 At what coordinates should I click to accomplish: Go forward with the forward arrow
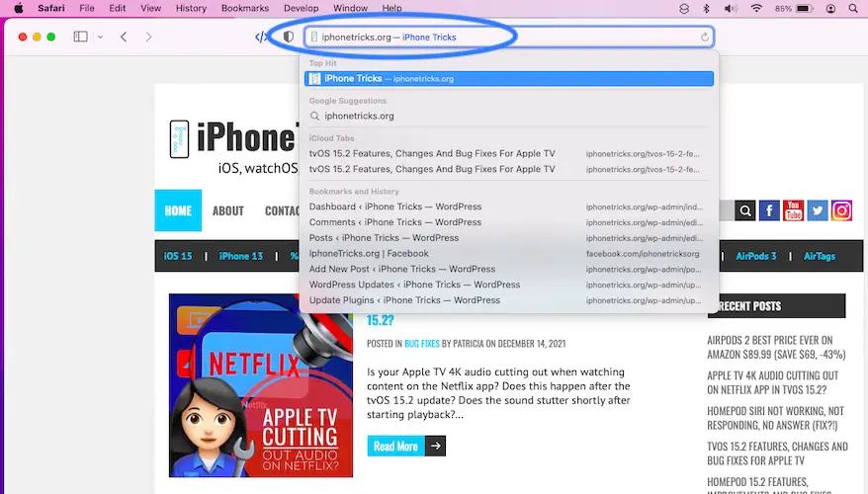coord(148,38)
